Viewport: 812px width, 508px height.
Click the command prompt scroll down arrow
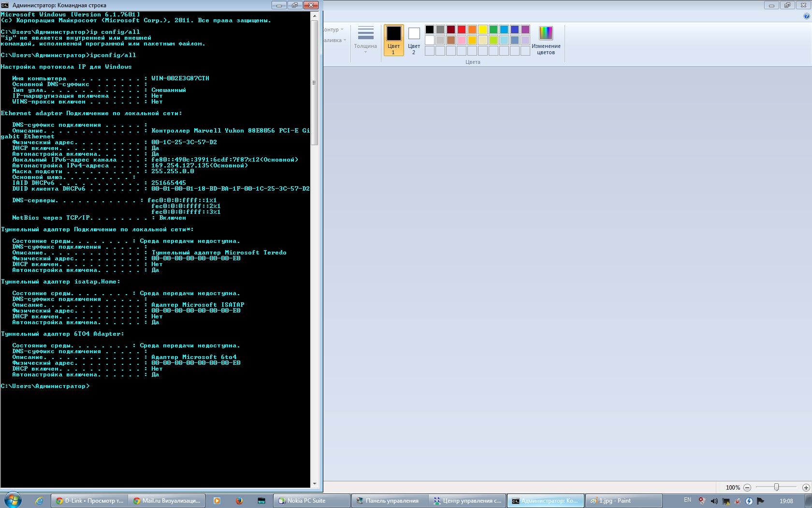[315, 483]
